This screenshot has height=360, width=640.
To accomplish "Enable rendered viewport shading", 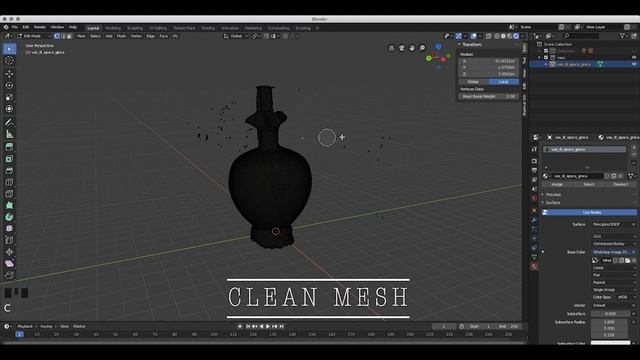I will pos(516,36).
